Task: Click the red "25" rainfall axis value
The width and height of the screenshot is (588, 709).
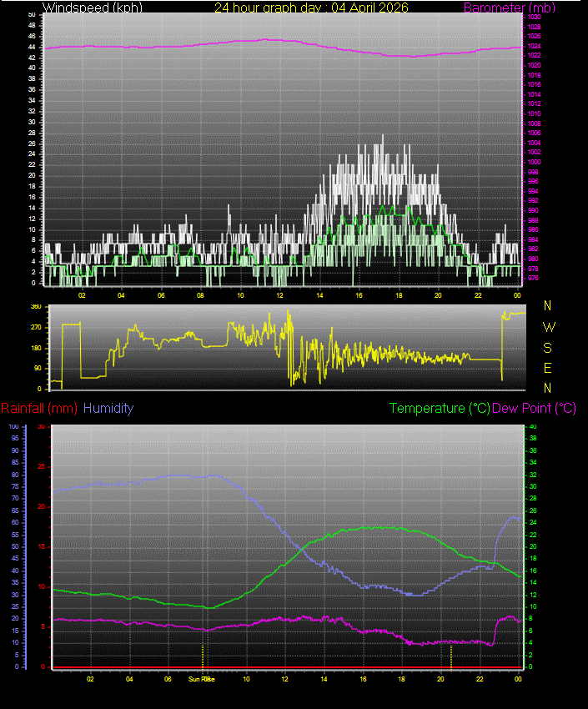Action: click(x=42, y=466)
